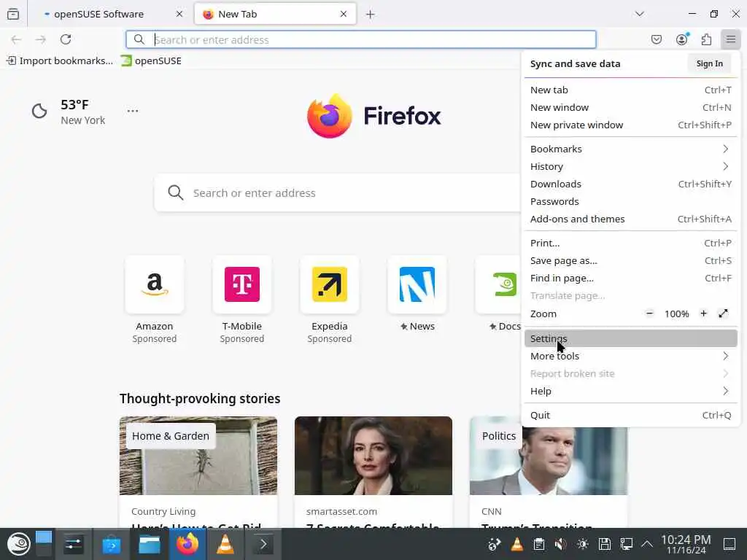Open a New private window
Viewport: 747px width, 560px height.
pos(631,125)
